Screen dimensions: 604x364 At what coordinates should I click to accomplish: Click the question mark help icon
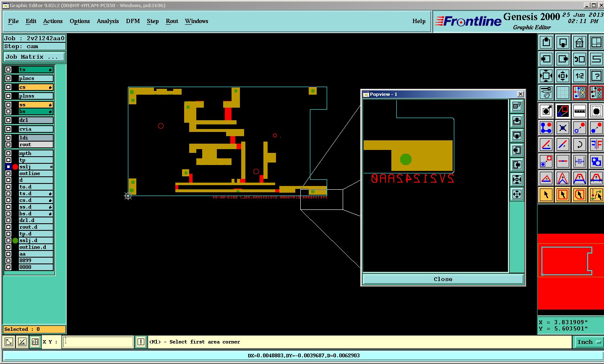point(596,76)
